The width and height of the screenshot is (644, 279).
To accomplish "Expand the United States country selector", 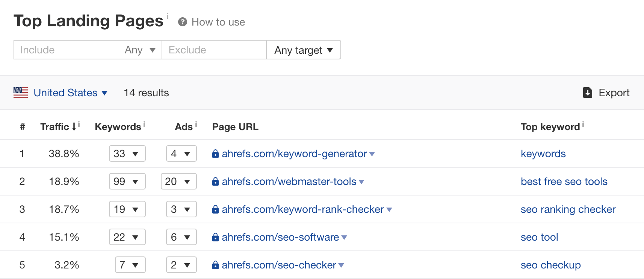I will (x=71, y=93).
